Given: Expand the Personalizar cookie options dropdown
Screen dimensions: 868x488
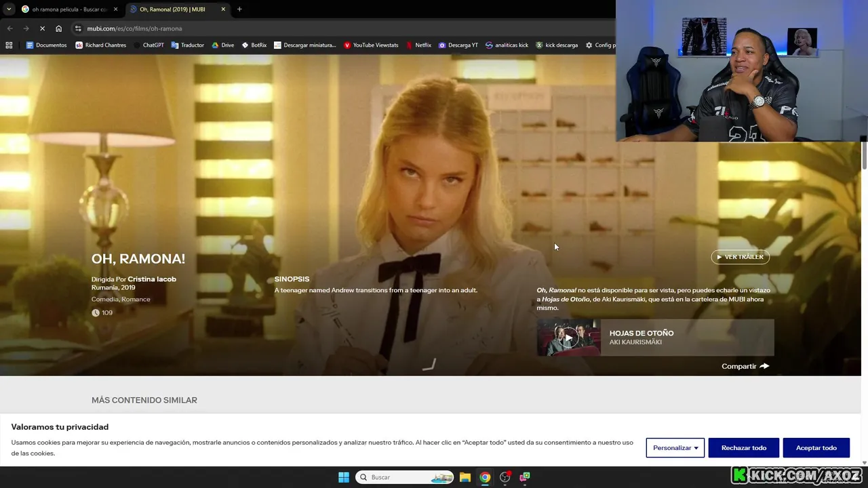Looking at the screenshot, I should coord(675,448).
